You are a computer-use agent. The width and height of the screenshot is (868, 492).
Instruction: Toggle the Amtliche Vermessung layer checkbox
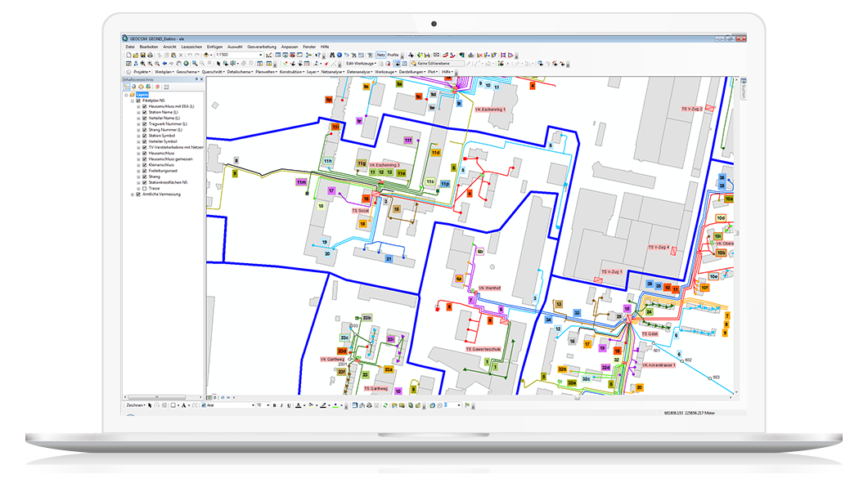138,195
